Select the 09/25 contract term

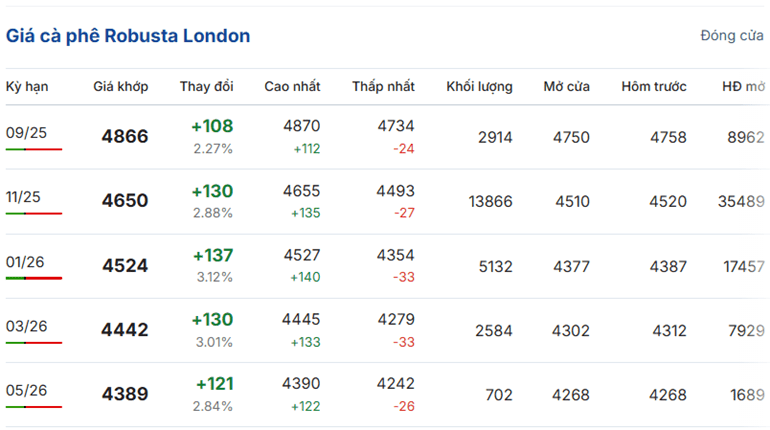27,133
